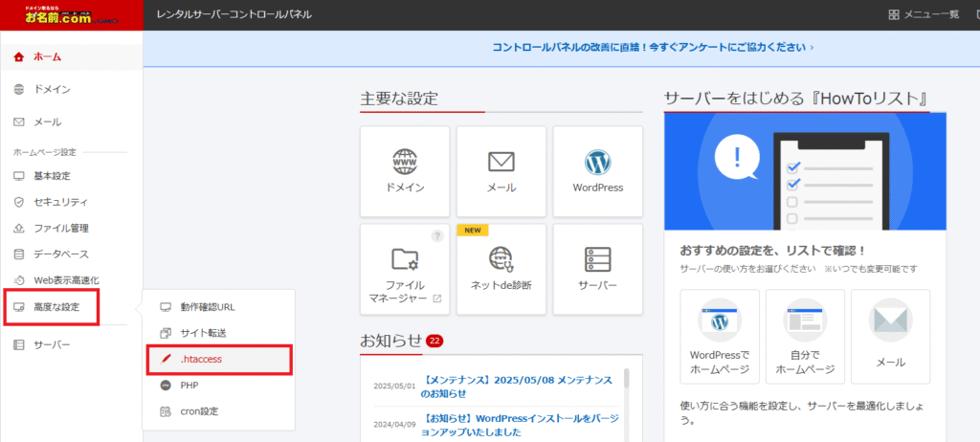Image resolution: width=980 pixels, height=442 pixels.
Task: Open the ファイルマネージャー tile
Action: pos(405,269)
